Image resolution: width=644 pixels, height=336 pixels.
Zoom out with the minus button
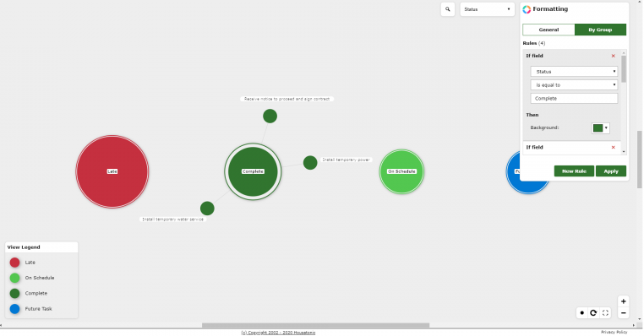(623, 313)
